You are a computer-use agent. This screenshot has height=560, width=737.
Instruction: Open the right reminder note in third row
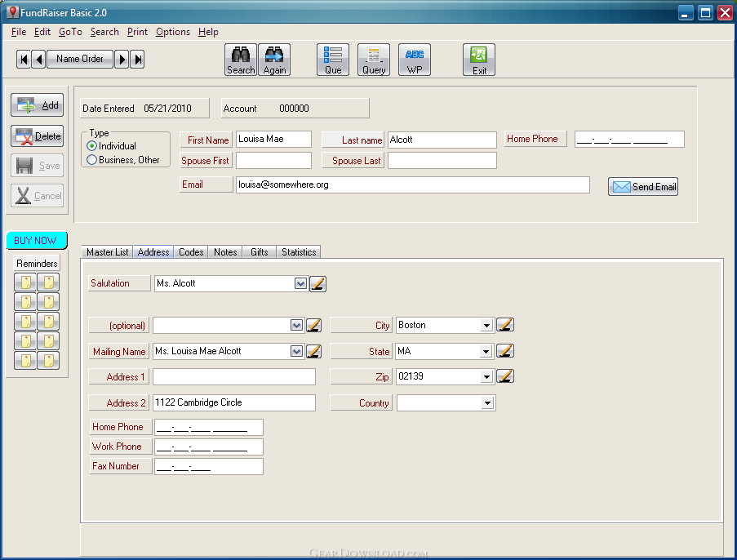[48, 322]
